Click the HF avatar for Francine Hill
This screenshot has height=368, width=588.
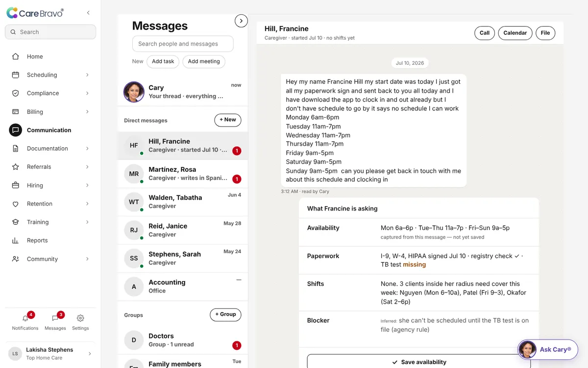[134, 145]
